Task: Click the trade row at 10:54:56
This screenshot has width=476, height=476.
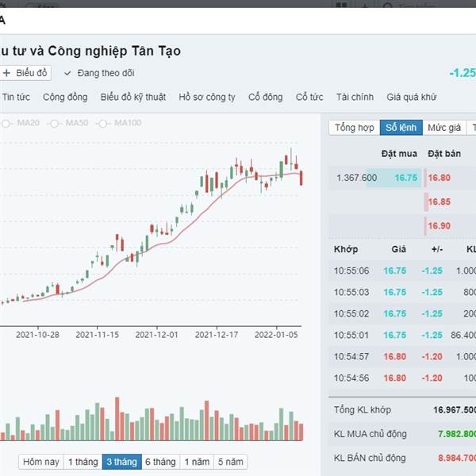Action: point(402,378)
